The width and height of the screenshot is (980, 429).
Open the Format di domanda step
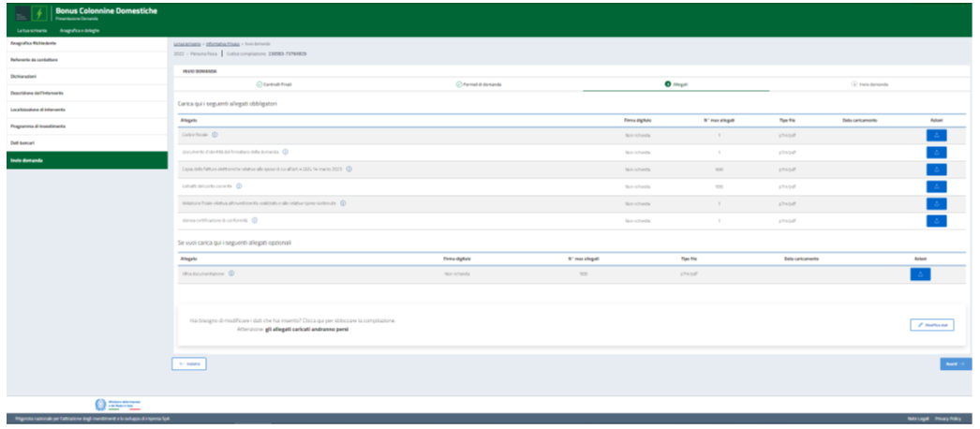479,84
